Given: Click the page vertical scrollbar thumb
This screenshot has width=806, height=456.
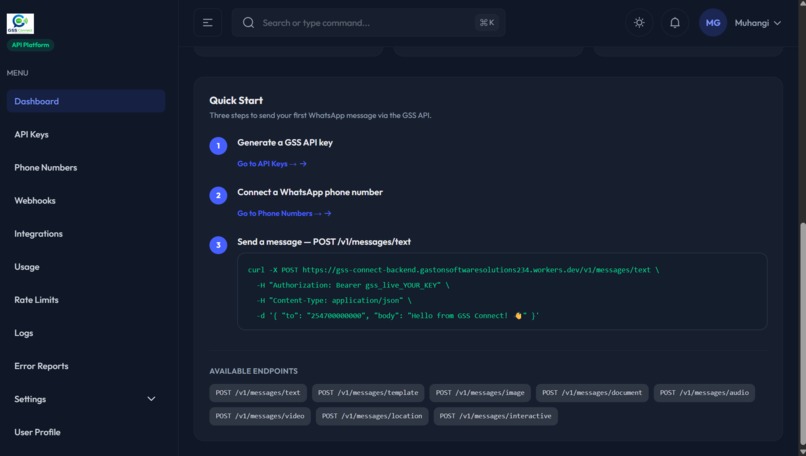Looking at the screenshot, I should pyautogui.click(x=802, y=334).
